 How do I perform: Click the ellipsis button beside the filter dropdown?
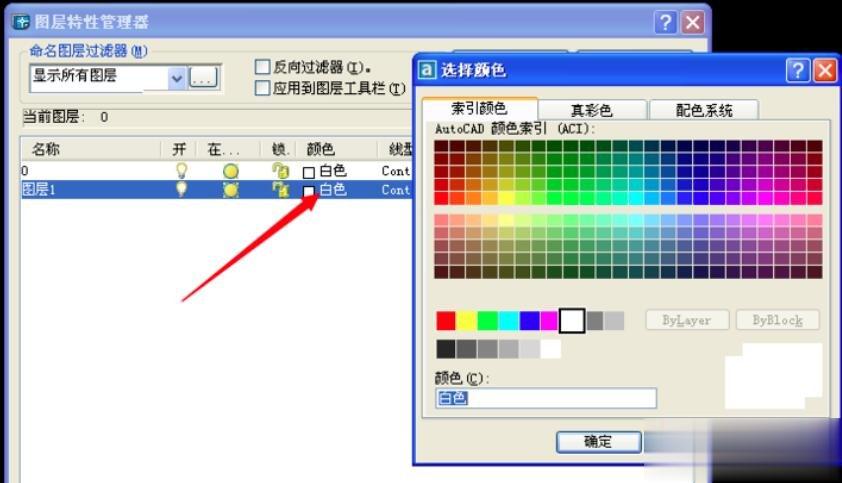pos(203,78)
